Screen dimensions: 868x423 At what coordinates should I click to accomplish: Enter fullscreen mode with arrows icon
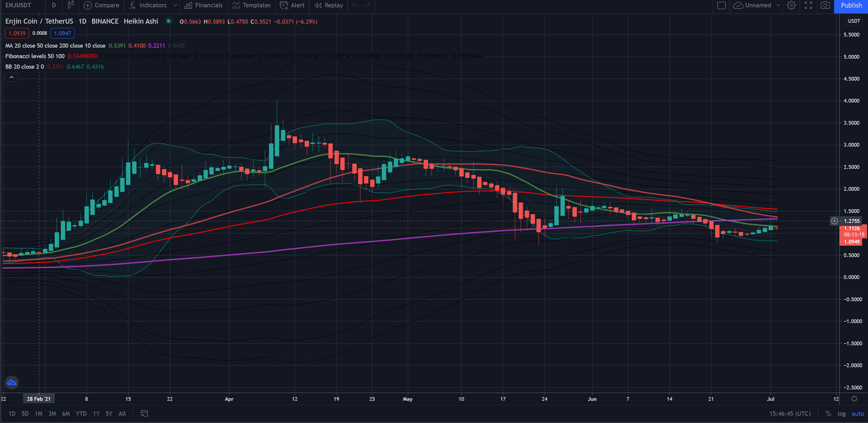808,5
